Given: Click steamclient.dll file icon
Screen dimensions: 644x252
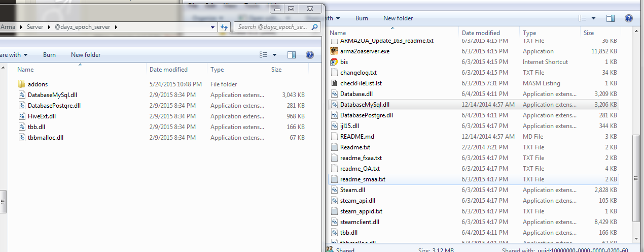Looking at the screenshot, I should (x=334, y=222).
